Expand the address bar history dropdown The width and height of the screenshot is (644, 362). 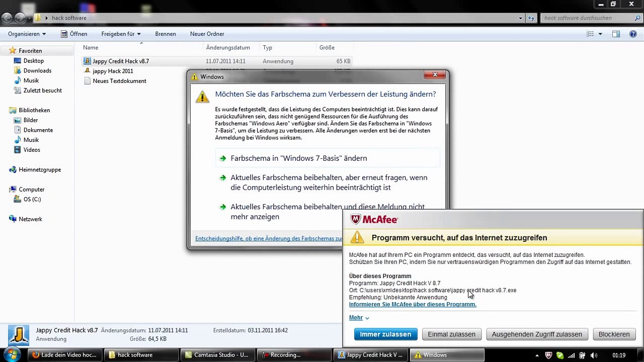point(521,18)
